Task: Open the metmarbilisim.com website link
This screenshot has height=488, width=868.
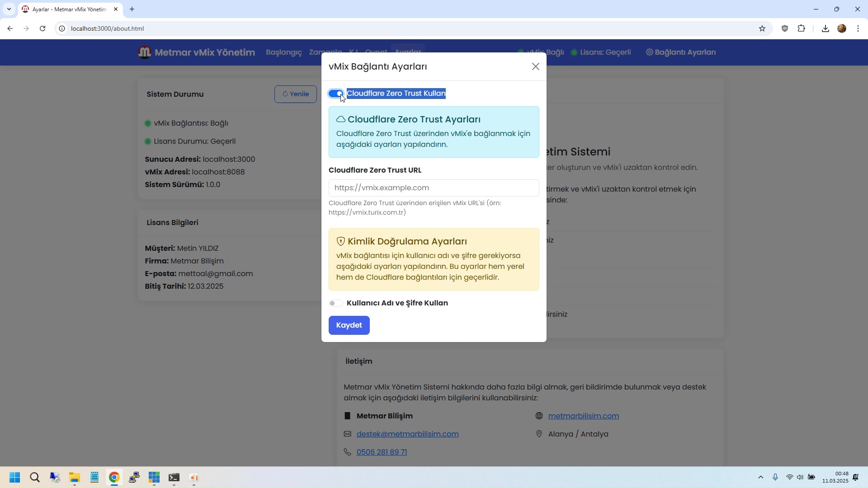Action: tap(584, 416)
